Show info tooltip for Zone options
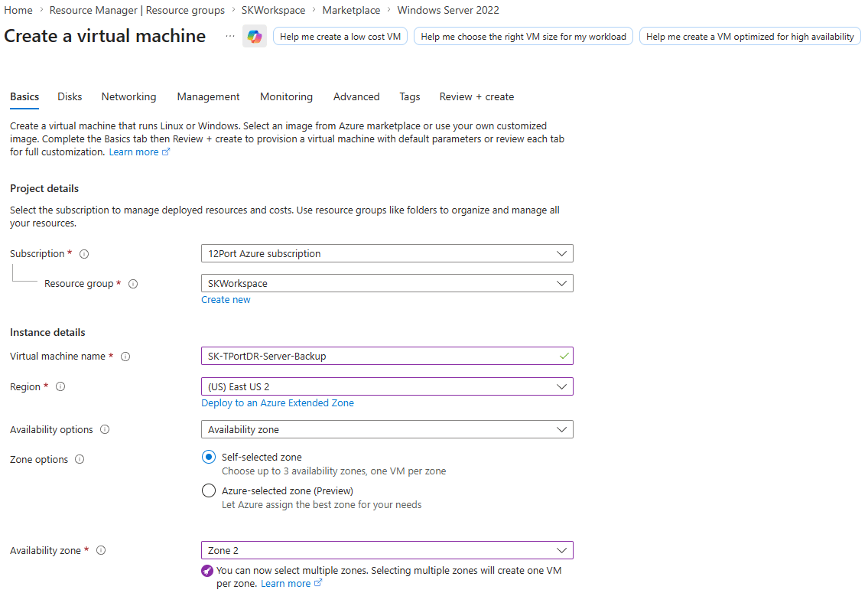This screenshot has width=868, height=606. coord(80,459)
